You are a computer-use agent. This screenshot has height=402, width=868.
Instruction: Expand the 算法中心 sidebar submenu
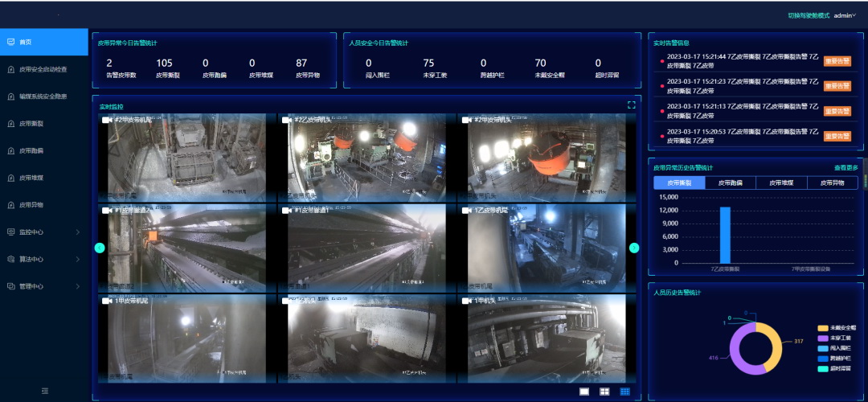[78, 260]
